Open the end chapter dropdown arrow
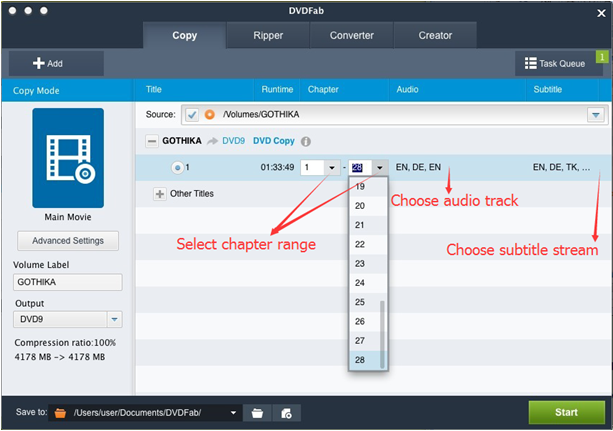613x431 pixels. pyautogui.click(x=380, y=168)
